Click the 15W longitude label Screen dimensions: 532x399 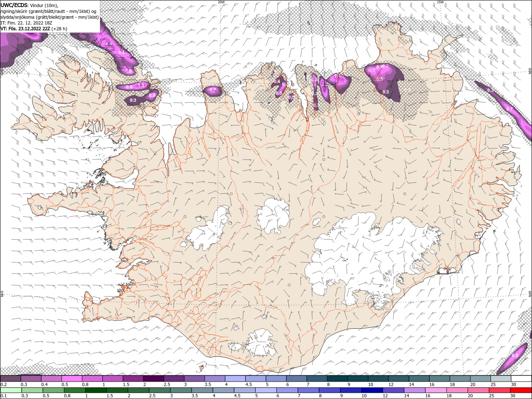pyautogui.click(x=440, y=2)
